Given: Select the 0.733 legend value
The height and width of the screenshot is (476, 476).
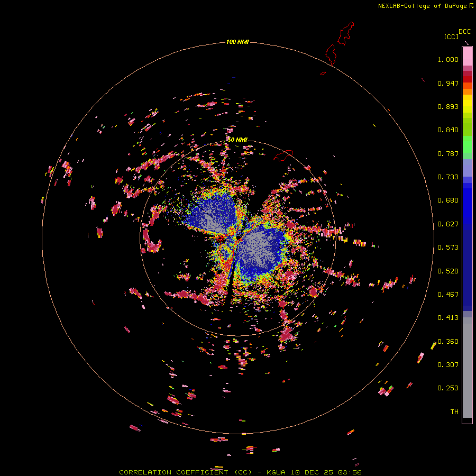Looking at the screenshot, I should coord(448,177).
